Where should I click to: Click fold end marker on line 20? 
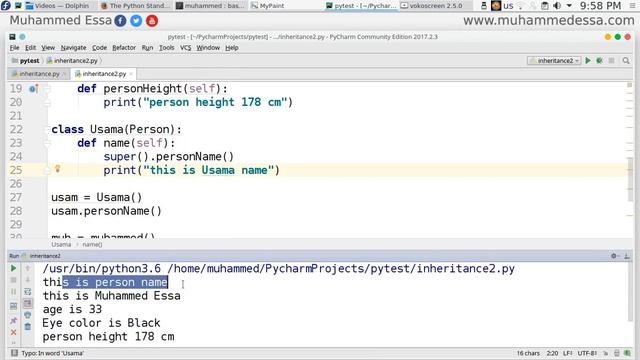(47, 102)
